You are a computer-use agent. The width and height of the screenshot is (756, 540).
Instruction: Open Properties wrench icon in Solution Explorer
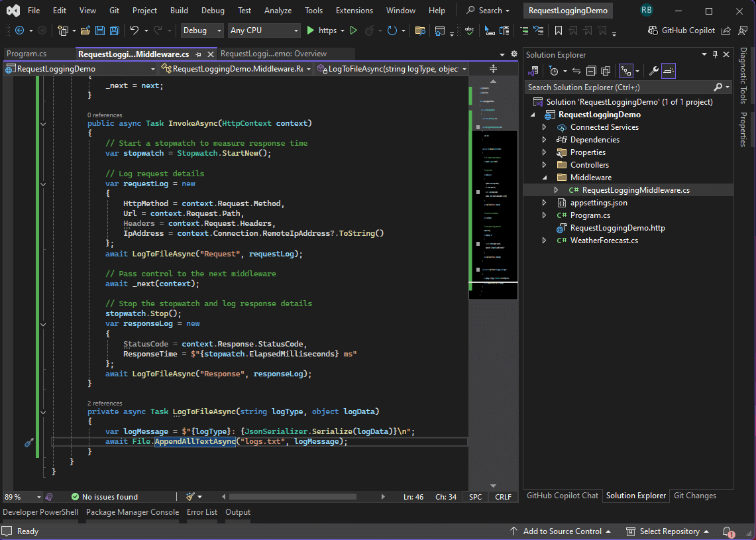tap(653, 71)
